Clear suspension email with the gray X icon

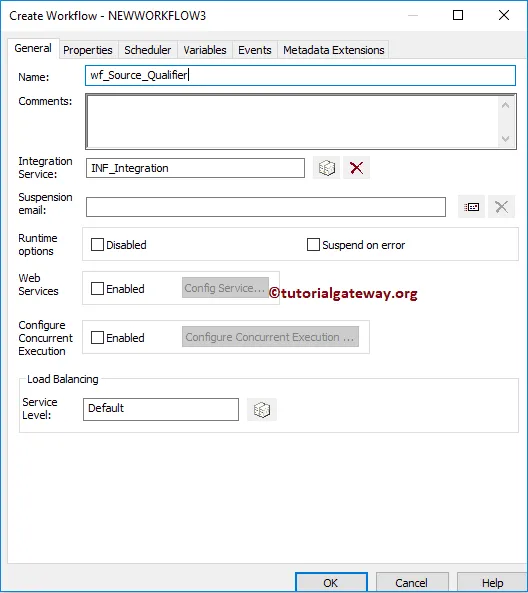point(502,207)
